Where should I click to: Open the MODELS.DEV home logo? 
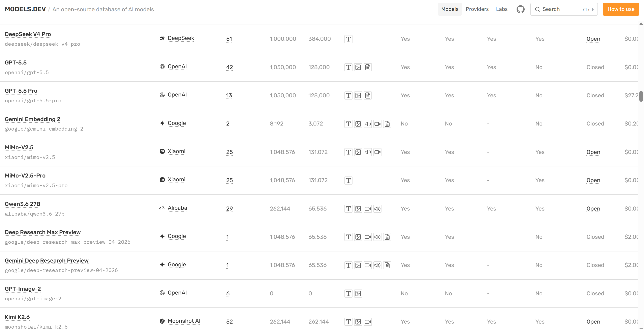pyautogui.click(x=25, y=9)
